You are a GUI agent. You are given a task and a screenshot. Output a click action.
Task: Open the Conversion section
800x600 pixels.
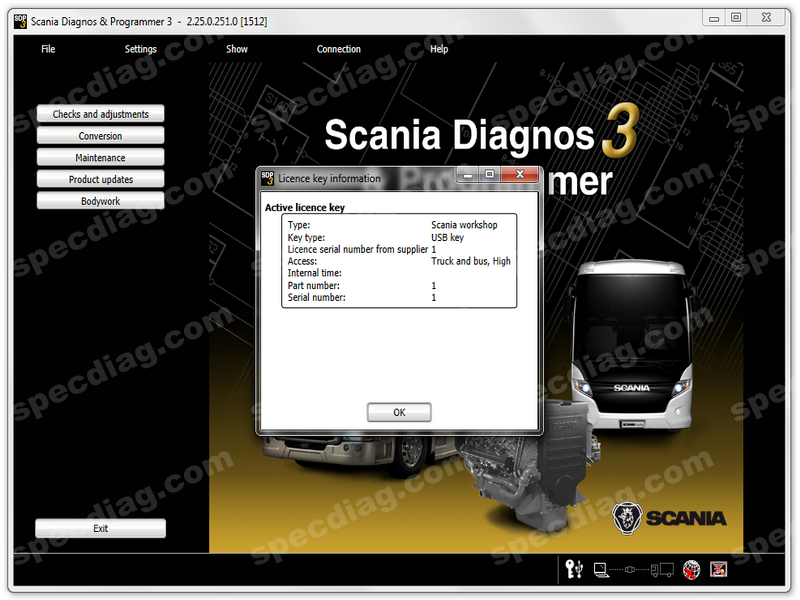click(x=100, y=136)
